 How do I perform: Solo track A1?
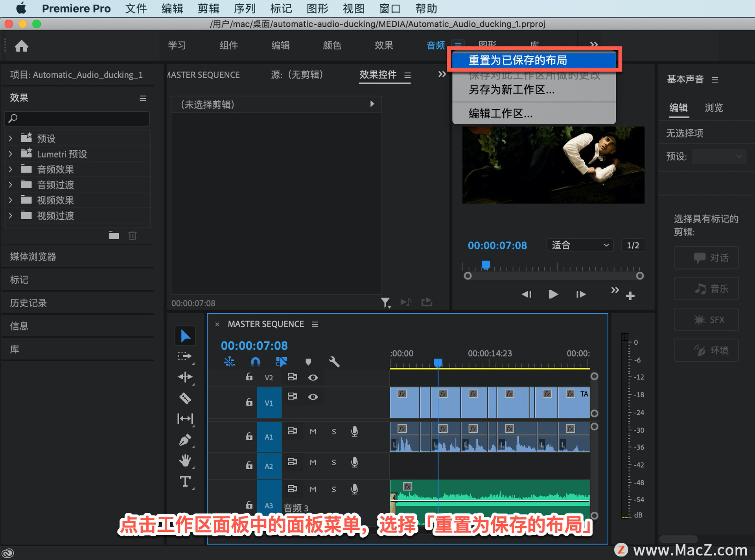click(334, 431)
